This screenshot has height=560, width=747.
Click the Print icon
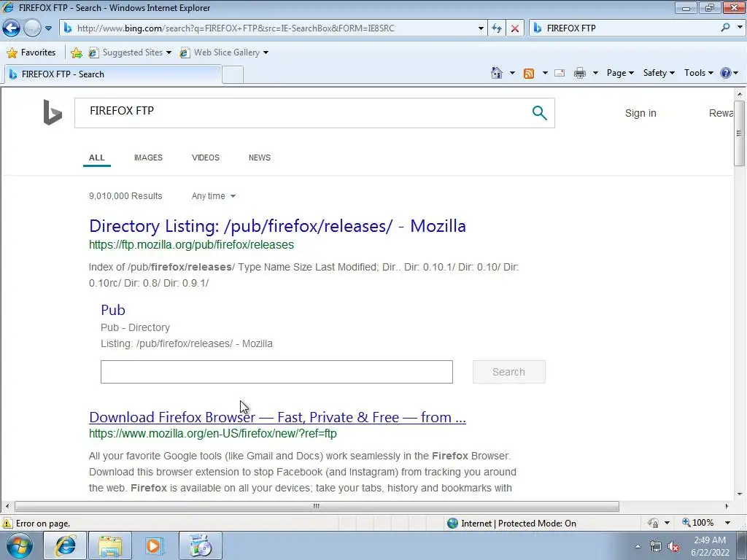pyautogui.click(x=580, y=74)
